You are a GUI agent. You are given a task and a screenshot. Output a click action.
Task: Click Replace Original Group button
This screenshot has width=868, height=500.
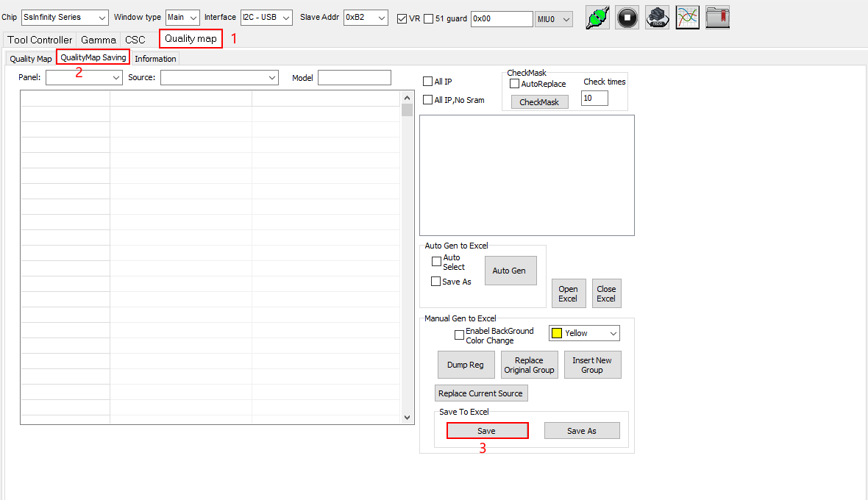pyautogui.click(x=530, y=365)
